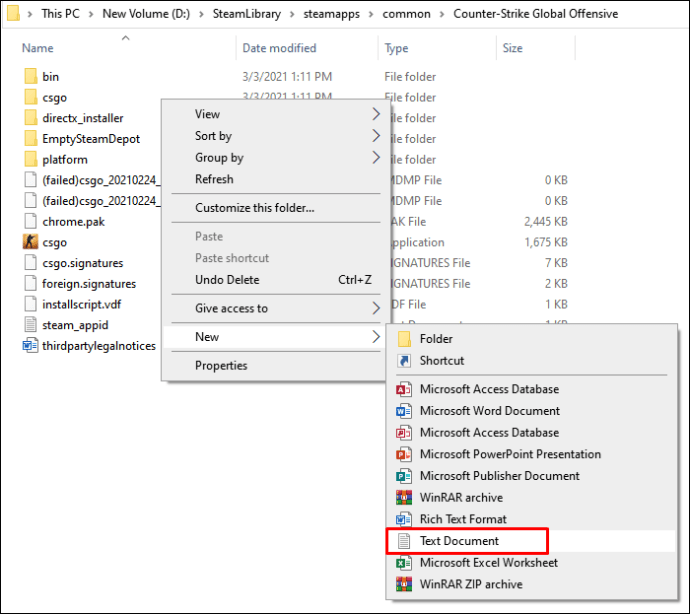
Task: Open the Sort by submenu
Action: [x=276, y=136]
